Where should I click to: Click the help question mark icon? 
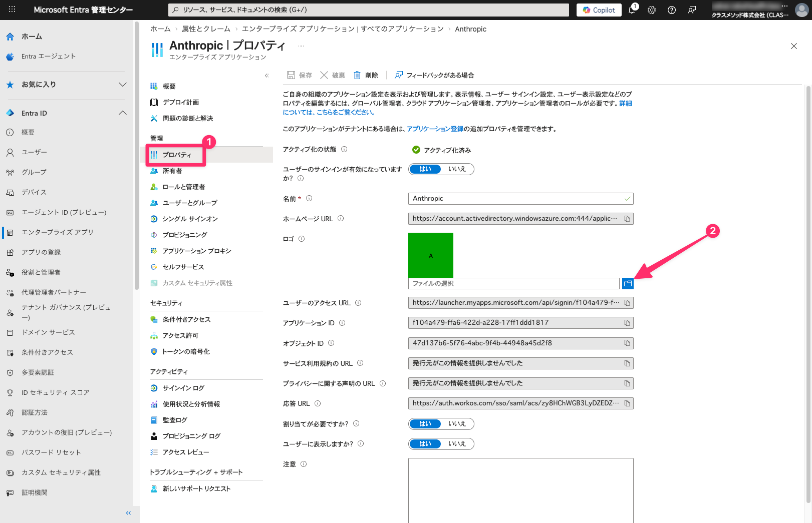point(672,10)
